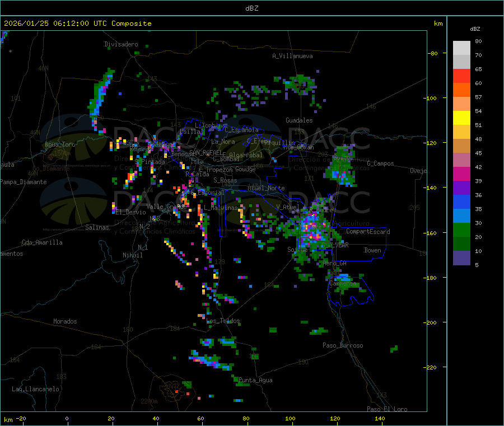Click the A_Villanueva map label
The width and height of the screenshot is (504, 426).
[x=292, y=56]
